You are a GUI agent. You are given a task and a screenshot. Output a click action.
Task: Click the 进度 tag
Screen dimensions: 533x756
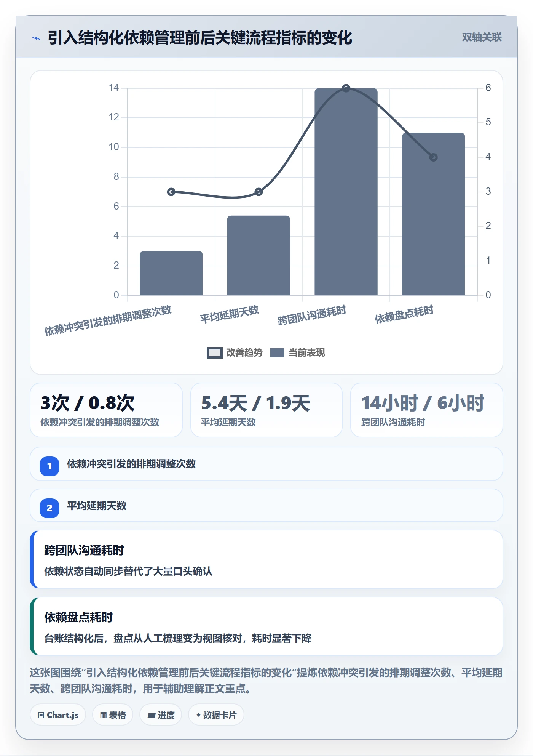161,715
